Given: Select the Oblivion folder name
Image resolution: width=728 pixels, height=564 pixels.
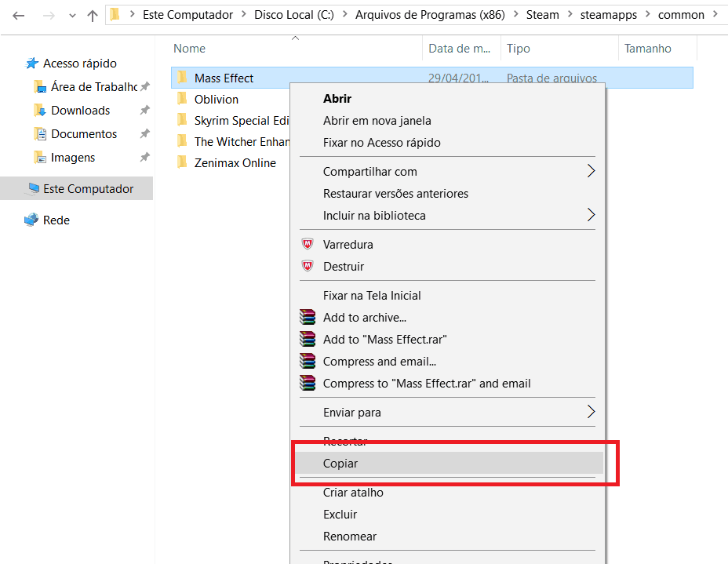Looking at the screenshot, I should [x=217, y=100].
